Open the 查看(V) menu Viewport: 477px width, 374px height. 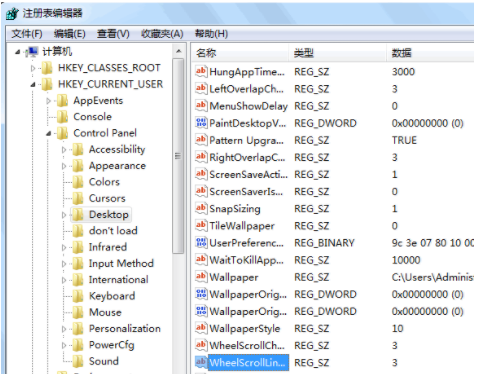pyautogui.click(x=113, y=34)
